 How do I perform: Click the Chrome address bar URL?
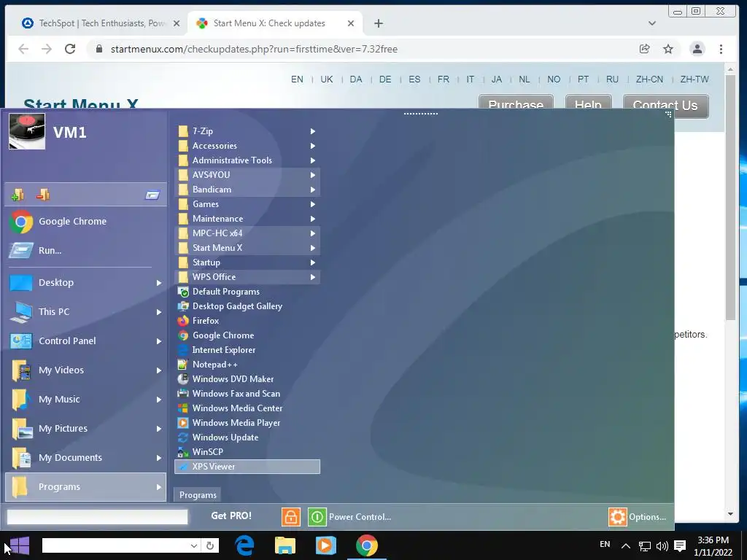(x=254, y=49)
